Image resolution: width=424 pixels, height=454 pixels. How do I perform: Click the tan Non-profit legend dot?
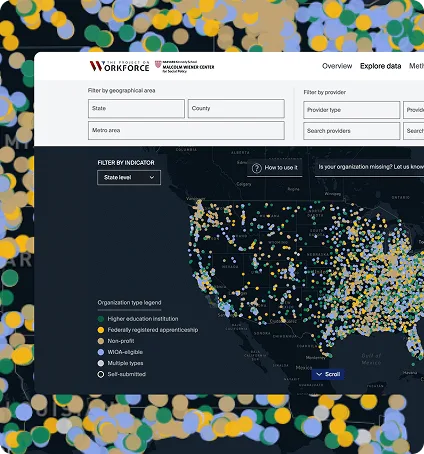click(x=101, y=341)
